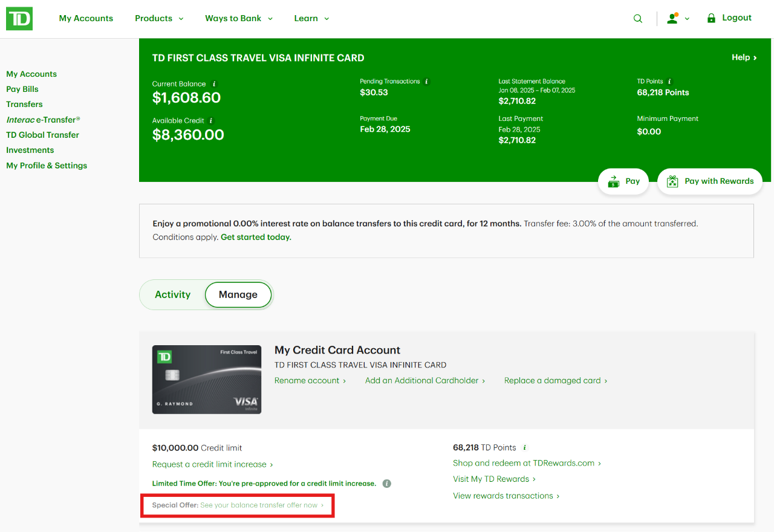Viewport: 774px width, 532px height.
Task: Open the Help link
Action: pyautogui.click(x=744, y=57)
